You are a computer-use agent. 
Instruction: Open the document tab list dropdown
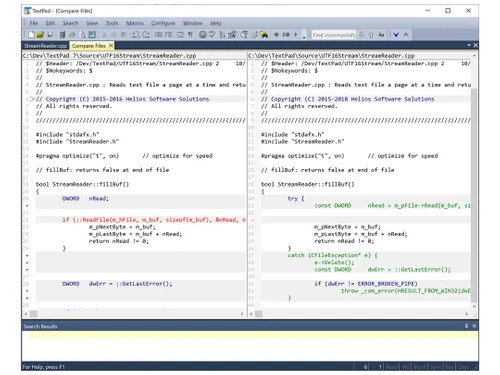(x=469, y=45)
